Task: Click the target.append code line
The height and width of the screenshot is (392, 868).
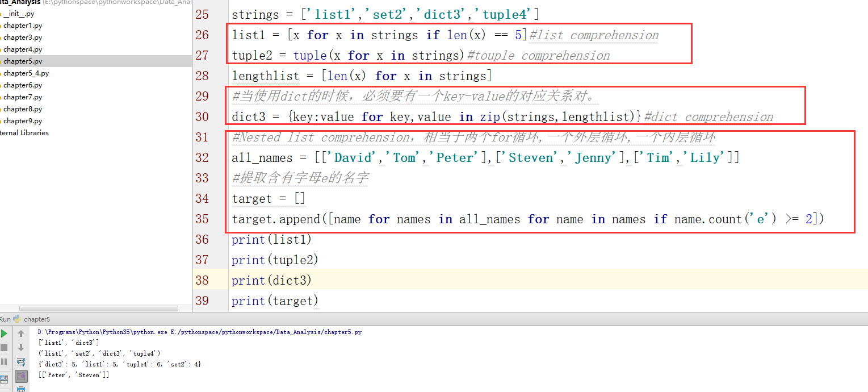Action: click(x=528, y=219)
